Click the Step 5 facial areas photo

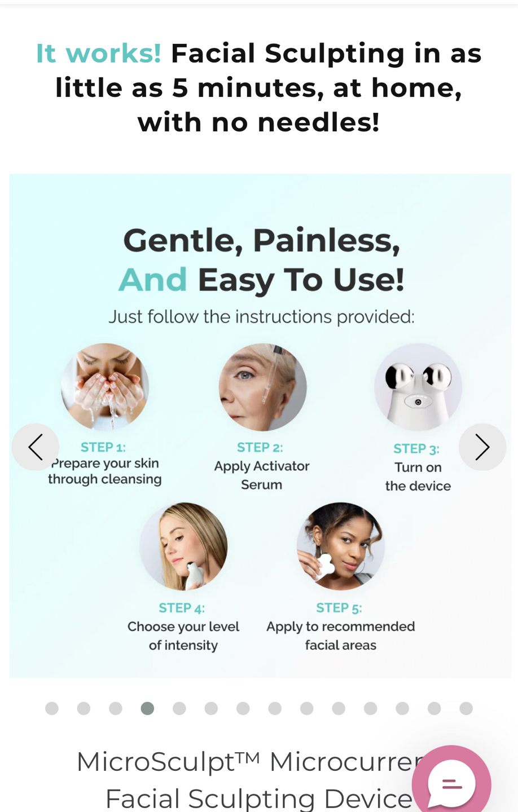340,546
